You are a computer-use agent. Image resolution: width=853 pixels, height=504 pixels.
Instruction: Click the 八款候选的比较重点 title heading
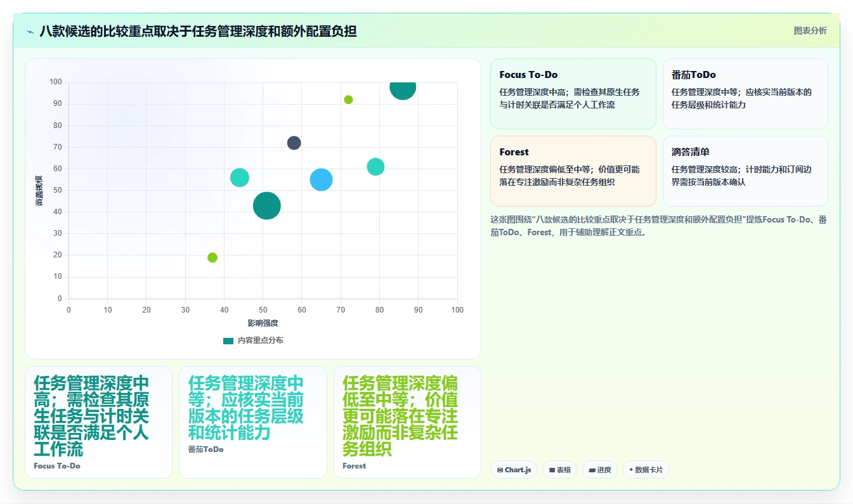[x=198, y=31]
